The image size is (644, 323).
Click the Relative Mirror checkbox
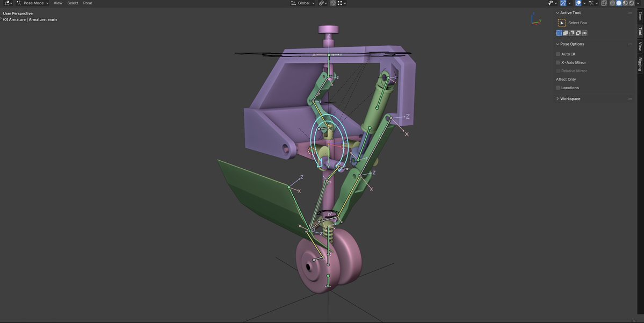(558, 71)
